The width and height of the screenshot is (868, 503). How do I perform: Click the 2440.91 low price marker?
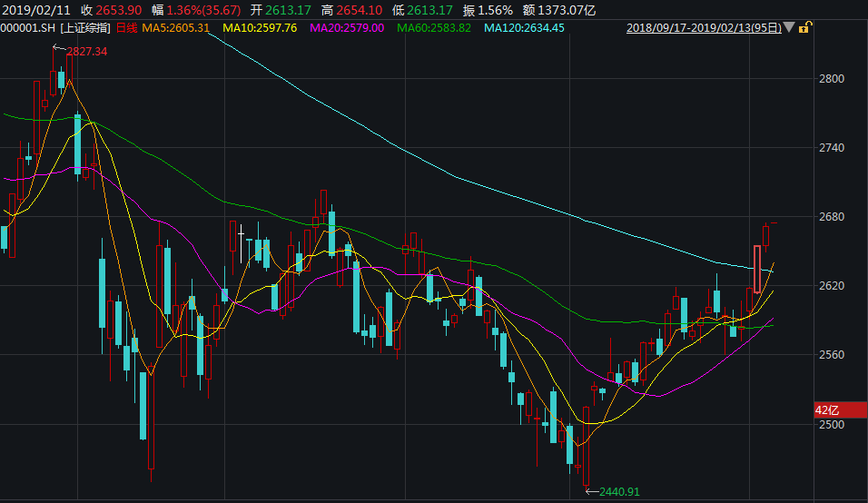[619, 491]
